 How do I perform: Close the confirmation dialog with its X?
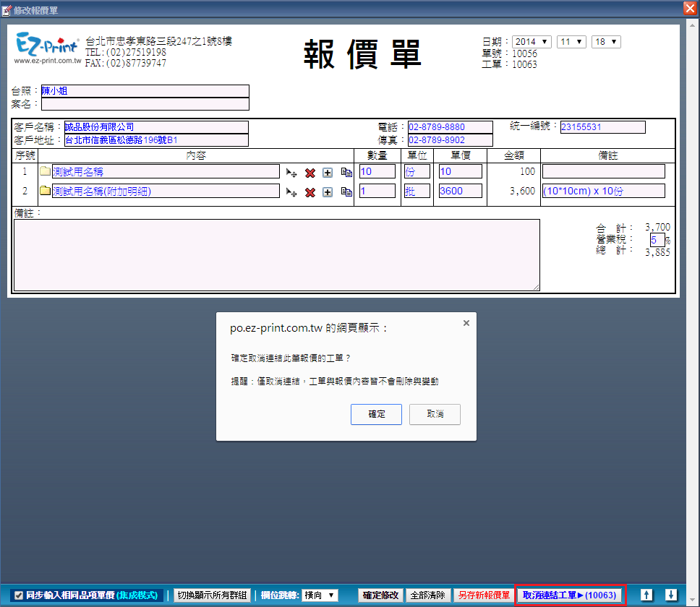tap(466, 323)
